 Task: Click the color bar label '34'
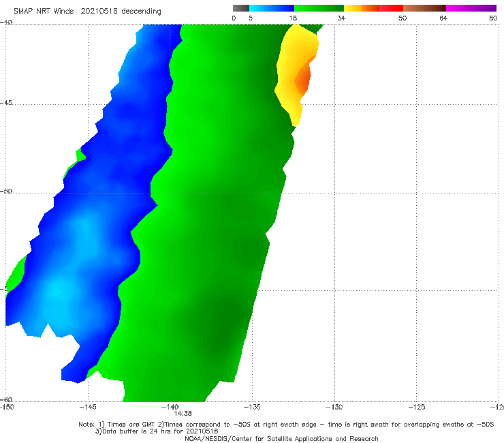point(341,18)
